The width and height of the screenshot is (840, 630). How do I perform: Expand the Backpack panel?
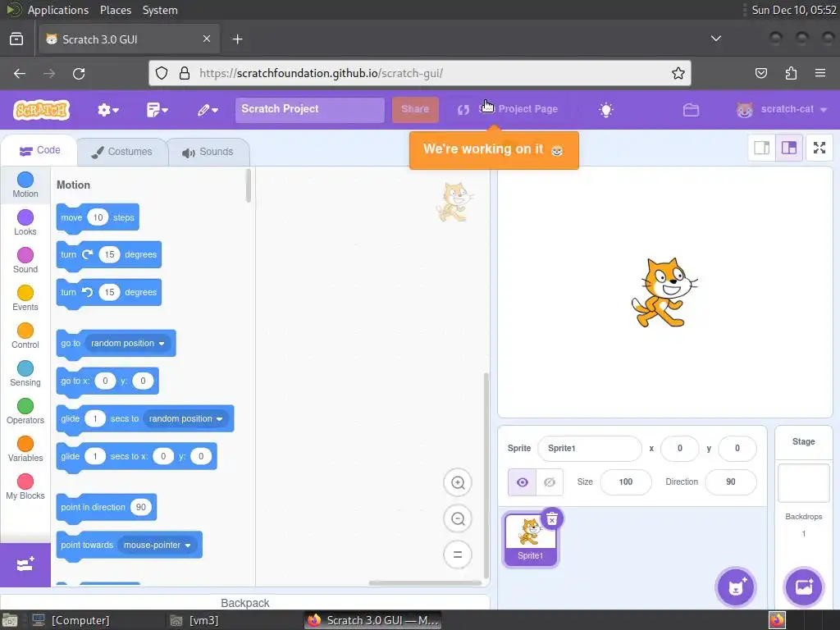pos(245,603)
